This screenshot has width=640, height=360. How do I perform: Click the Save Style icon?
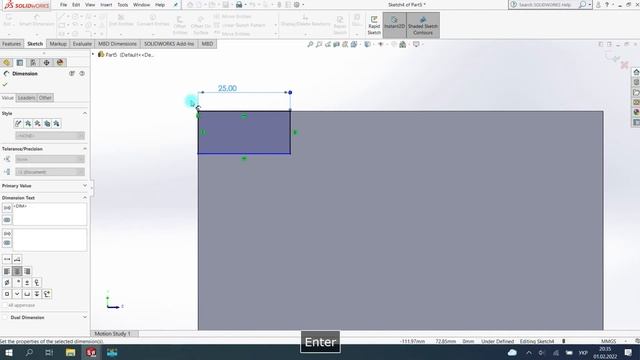(x=47, y=123)
